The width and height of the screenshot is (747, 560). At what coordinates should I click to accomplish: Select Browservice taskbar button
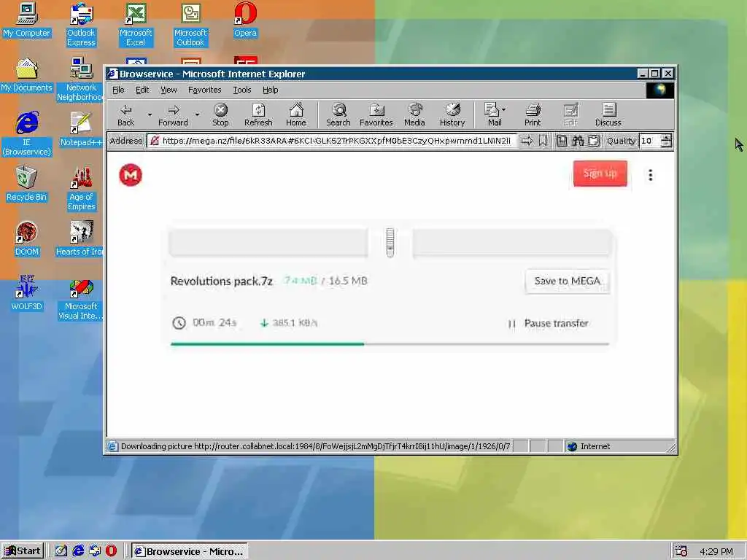pos(189,551)
